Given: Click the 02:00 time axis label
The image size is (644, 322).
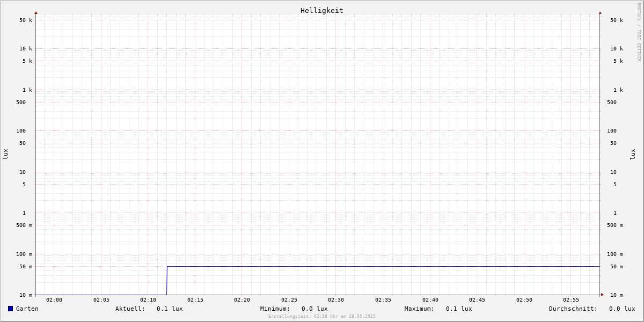Looking at the screenshot, I should pos(54,300).
